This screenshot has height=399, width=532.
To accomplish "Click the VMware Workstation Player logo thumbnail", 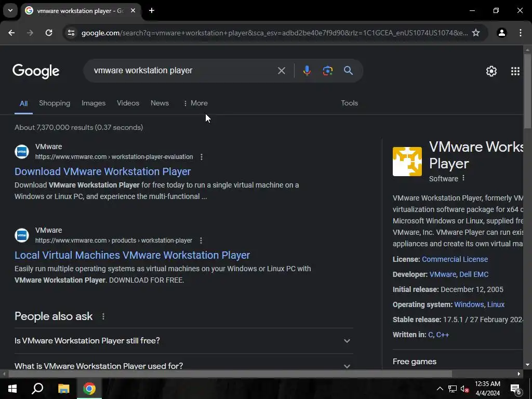I will pos(407,162).
